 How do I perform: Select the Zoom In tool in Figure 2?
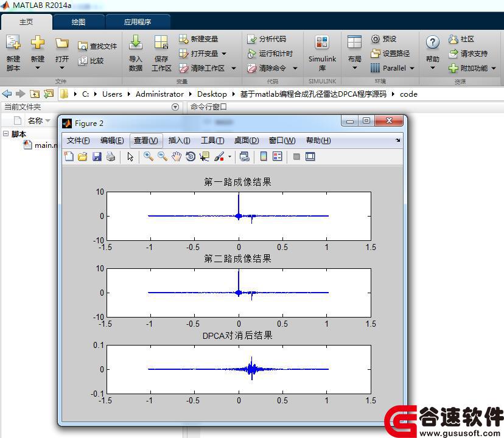[x=148, y=156]
